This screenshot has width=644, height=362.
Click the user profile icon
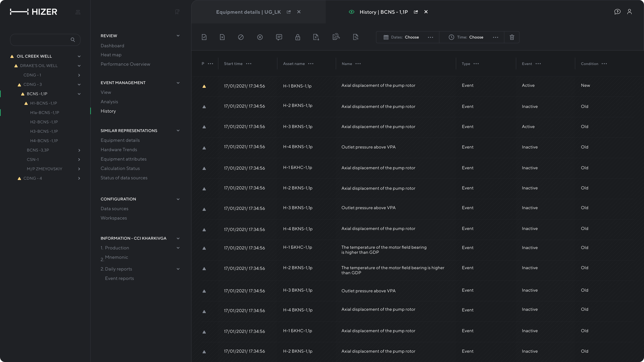tap(629, 12)
